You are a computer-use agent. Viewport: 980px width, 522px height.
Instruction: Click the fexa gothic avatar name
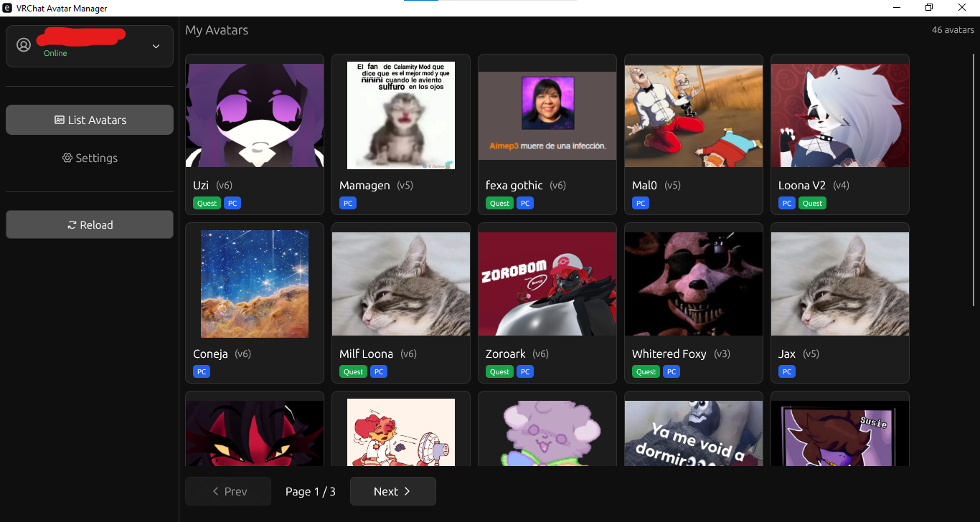pyautogui.click(x=514, y=185)
